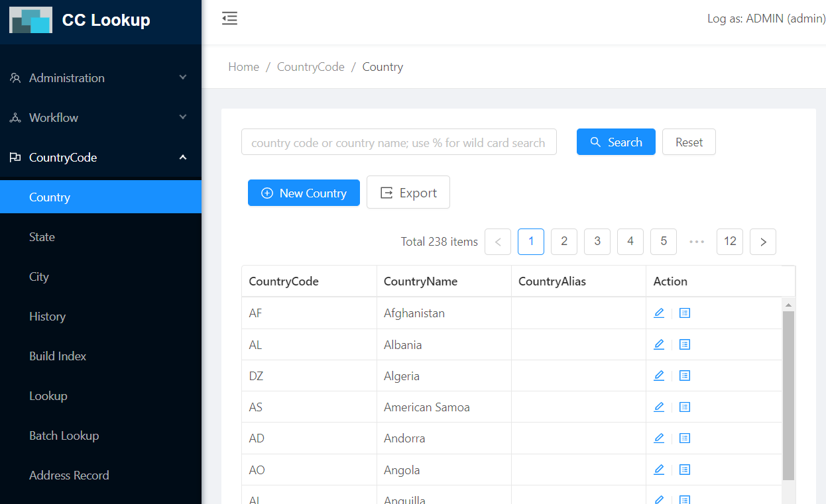Open the details list icon for Angola
This screenshot has width=826, height=504.
[685, 470]
